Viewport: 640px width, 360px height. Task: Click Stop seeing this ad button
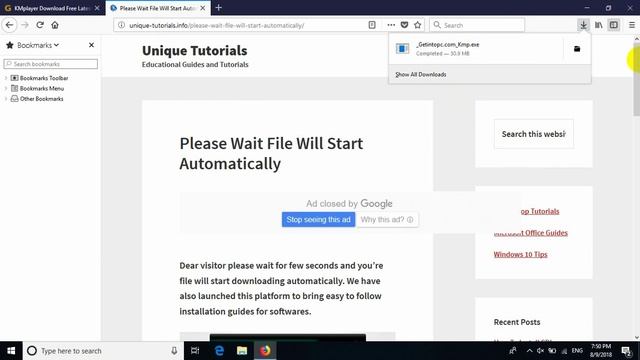[318, 220]
